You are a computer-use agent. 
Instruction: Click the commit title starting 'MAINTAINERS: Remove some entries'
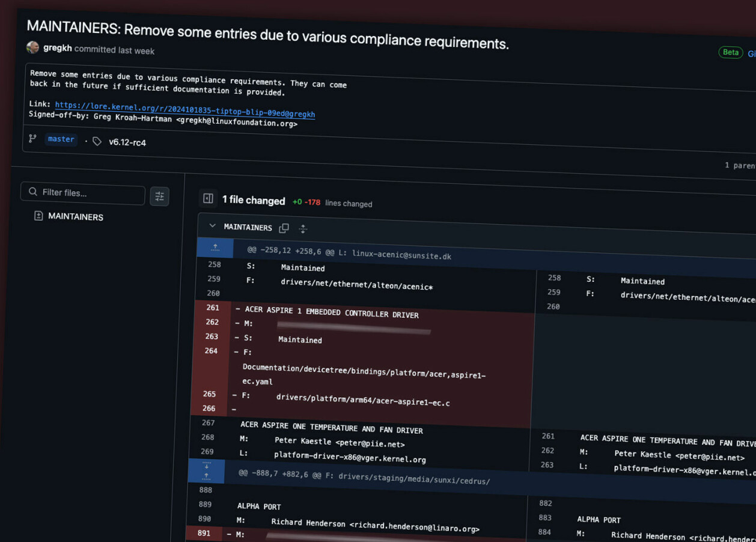(x=267, y=34)
